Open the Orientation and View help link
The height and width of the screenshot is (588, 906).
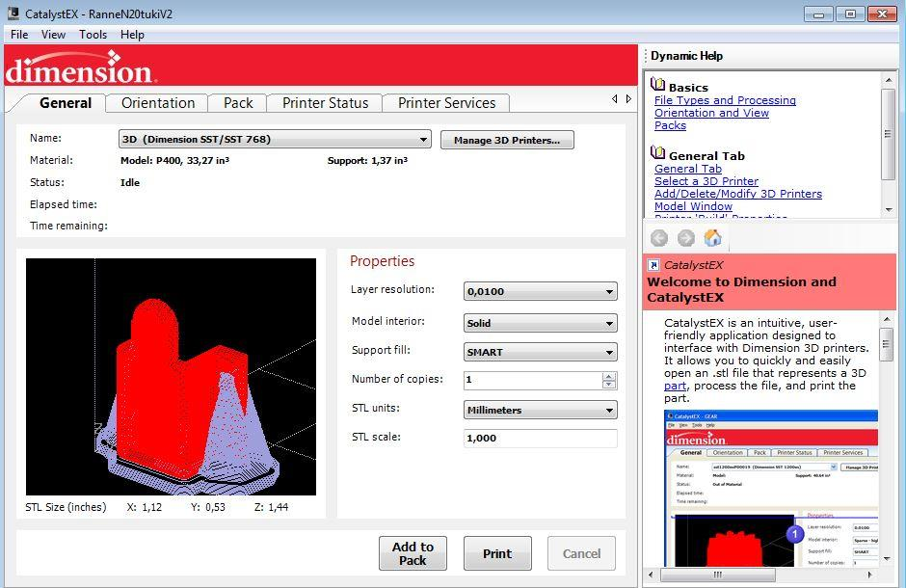(x=712, y=113)
